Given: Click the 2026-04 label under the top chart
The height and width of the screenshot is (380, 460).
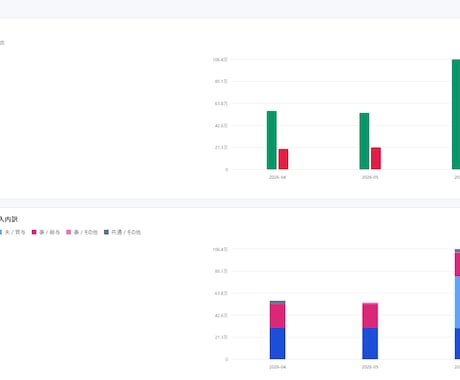Looking at the screenshot, I should coord(277,177).
